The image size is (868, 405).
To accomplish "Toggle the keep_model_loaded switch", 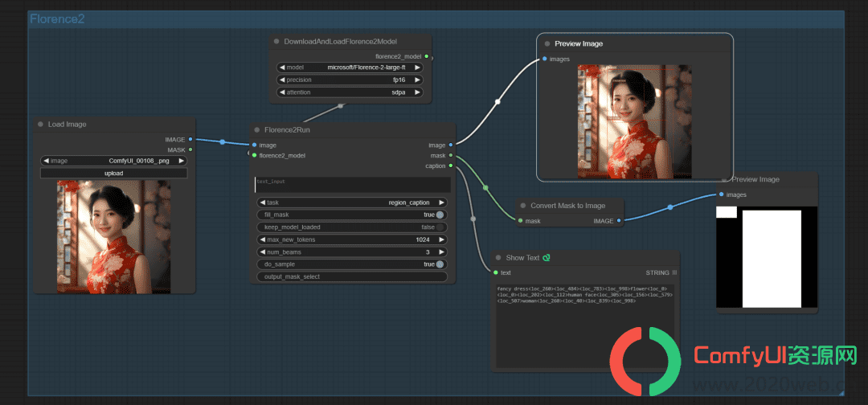I will pyautogui.click(x=440, y=227).
